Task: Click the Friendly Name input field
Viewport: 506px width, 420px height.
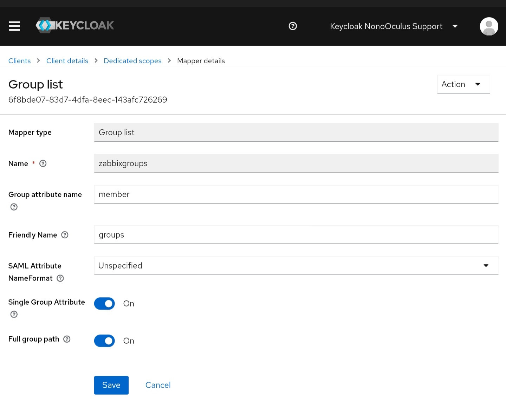Action: click(296, 235)
